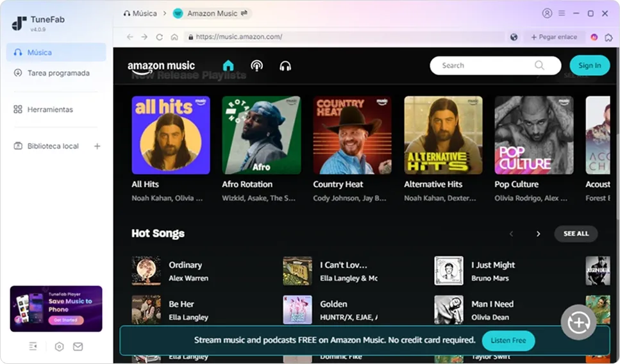This screenshot has width=620, height=364.
Task: Reload the Amazon Music page
Action: (160, 37)
